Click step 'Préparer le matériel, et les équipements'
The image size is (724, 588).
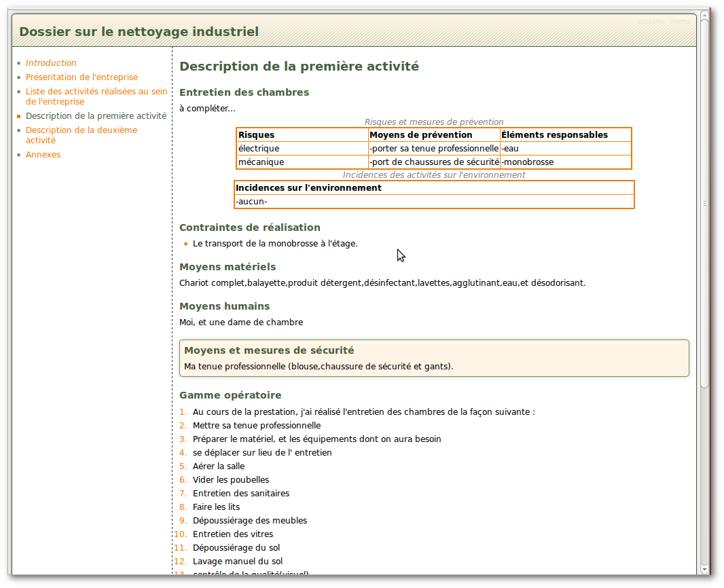[316, 439]
